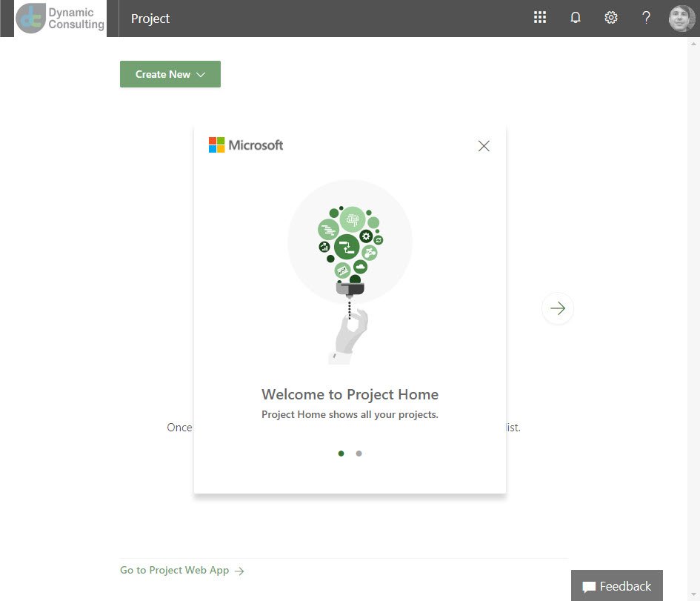Open the Create New dropdown
The width and height of the screenshot is (700, 601).
pos(170,74)
